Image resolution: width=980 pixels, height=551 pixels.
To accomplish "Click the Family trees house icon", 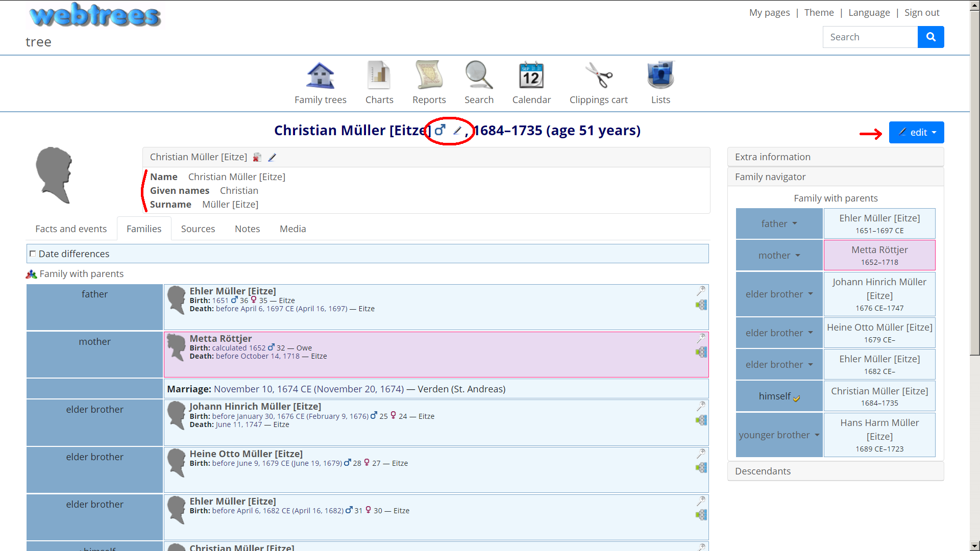I will 320,76.
